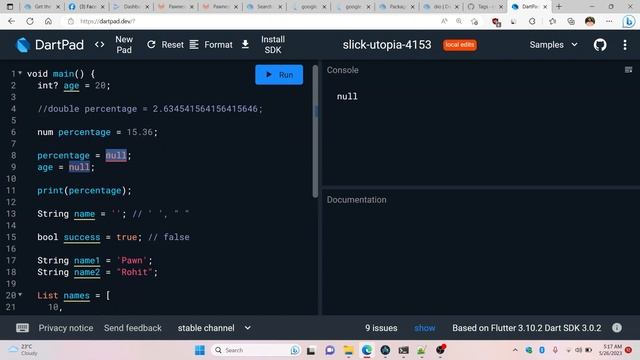Open the weather widget in taskbar
Image resolution: width=640 pixels, height=360 pixels.
23,350
